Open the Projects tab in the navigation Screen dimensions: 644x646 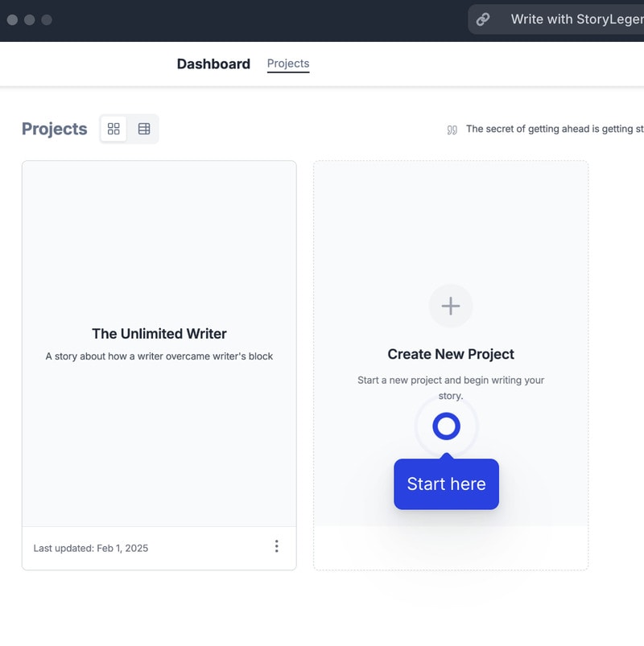click(x=288, y=64)
